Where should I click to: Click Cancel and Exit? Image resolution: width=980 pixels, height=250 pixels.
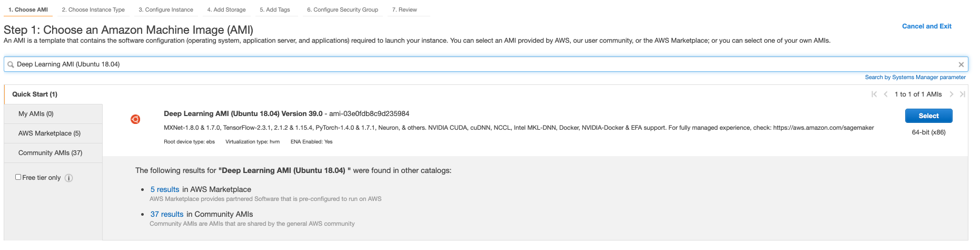pyautogui.click(x=926, y=26)
